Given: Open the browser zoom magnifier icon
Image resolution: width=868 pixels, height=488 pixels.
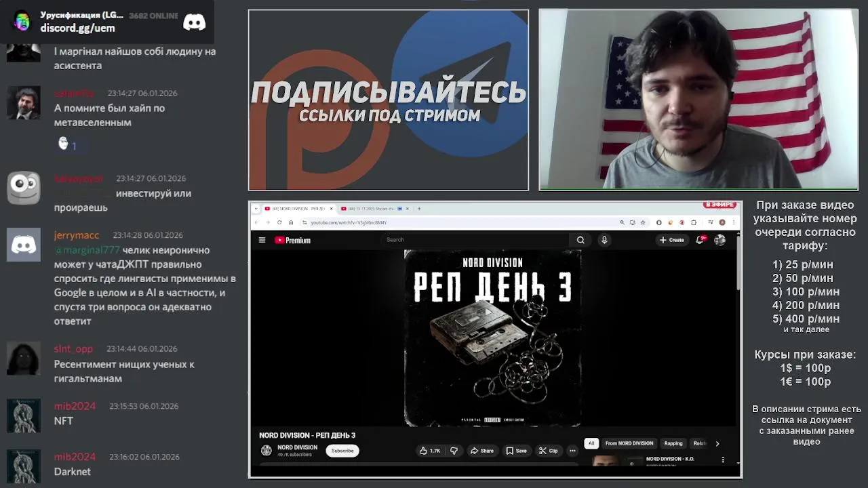Looking at the screenshot, I should [x=622, y=222].
